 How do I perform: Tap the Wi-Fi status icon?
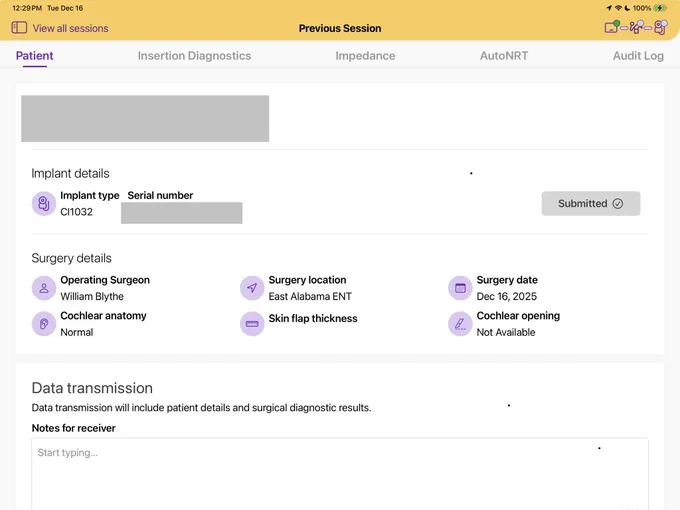618,8
